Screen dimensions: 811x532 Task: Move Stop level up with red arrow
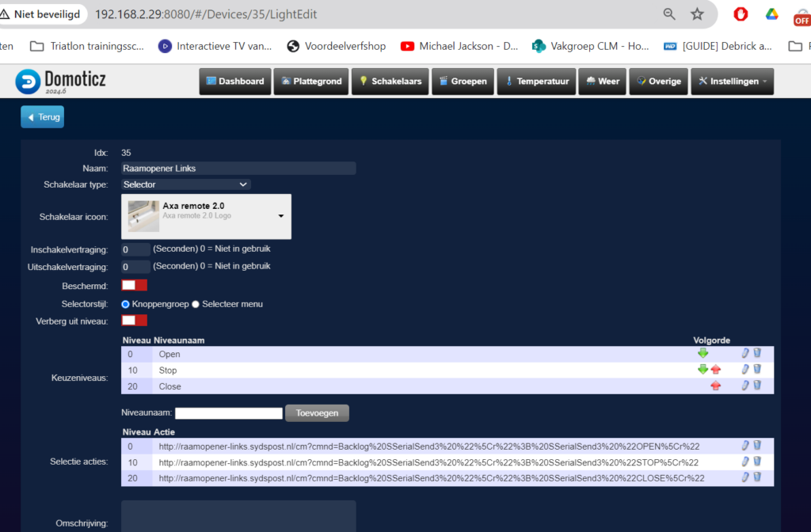click(x=715, y=370)
